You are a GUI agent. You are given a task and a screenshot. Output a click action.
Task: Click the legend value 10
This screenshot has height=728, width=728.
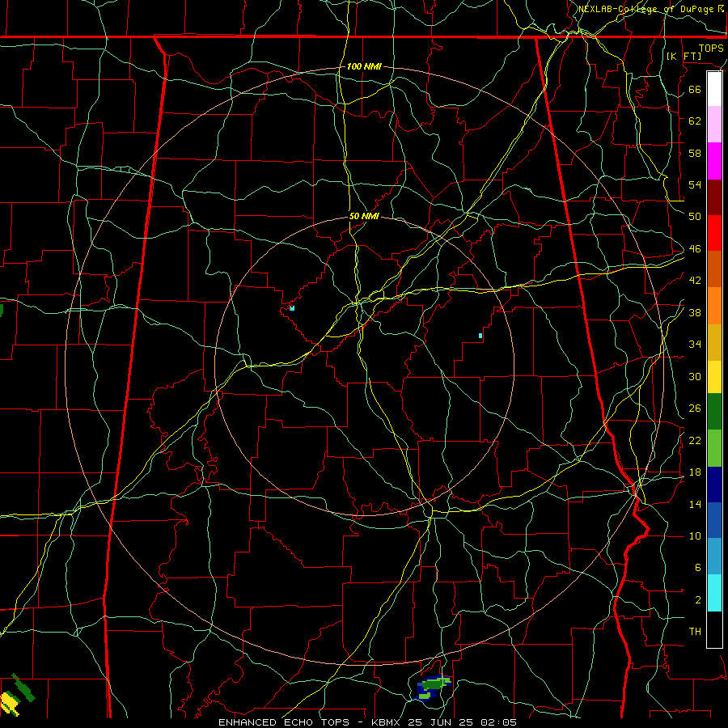pyautogui.click(x=695, y=536)
